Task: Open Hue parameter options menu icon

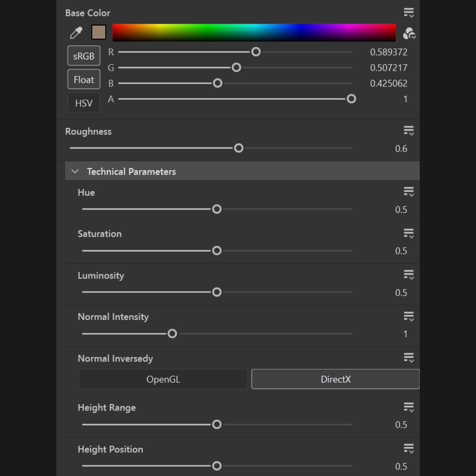Action: click(409, 192)
